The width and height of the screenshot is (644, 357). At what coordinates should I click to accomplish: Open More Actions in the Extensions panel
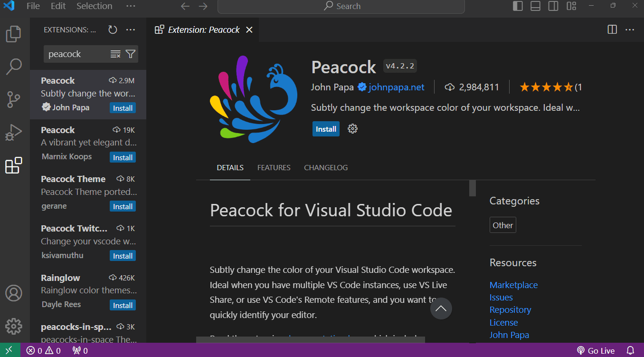coord(131,29)
